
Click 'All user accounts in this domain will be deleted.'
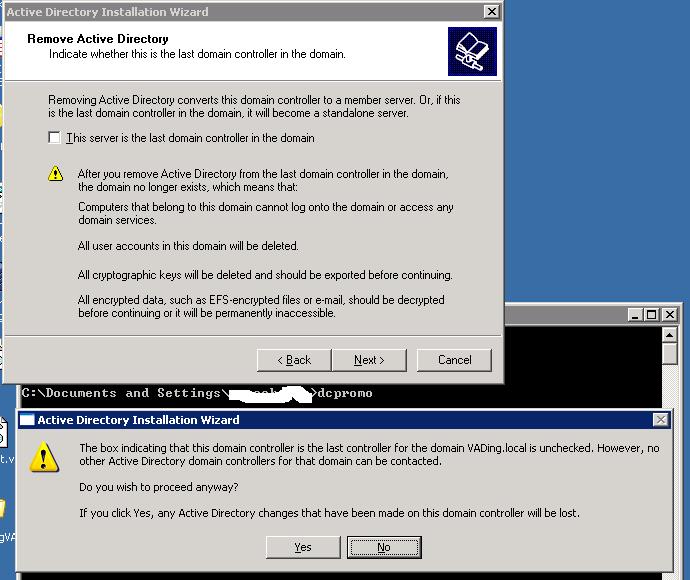(188, 246)
